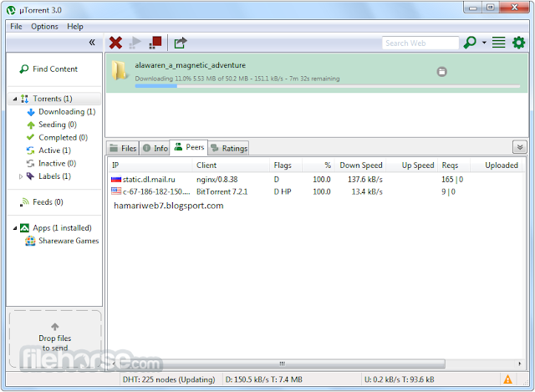Sort peers by Up Speed column
Screen dimensions: 535x392
click(x=411, y=165)
